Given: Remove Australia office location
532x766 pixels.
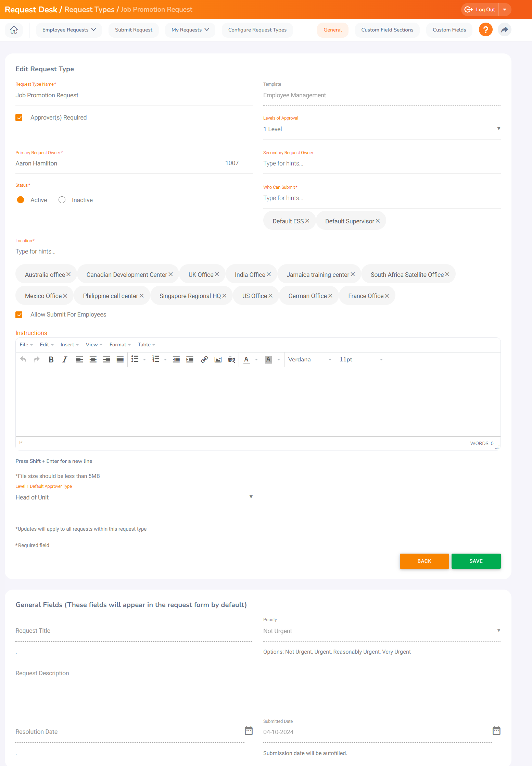Looking at the screenshot, I should point(68,274).
